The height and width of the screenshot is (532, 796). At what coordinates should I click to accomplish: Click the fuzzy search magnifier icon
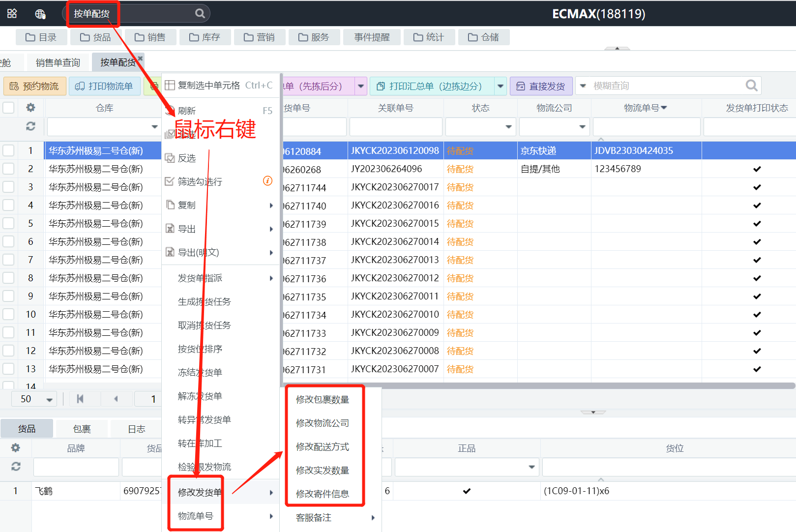(x=751, y=86)
